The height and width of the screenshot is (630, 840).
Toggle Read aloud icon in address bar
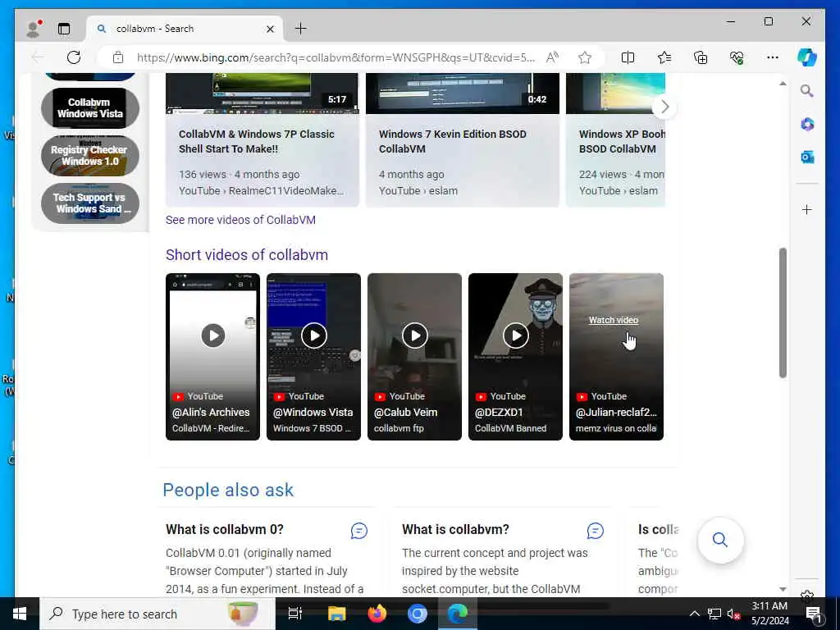(552, 57)
